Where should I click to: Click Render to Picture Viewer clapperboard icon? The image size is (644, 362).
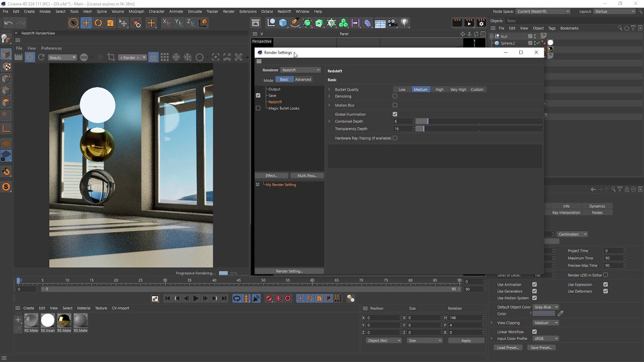[469, 23]
